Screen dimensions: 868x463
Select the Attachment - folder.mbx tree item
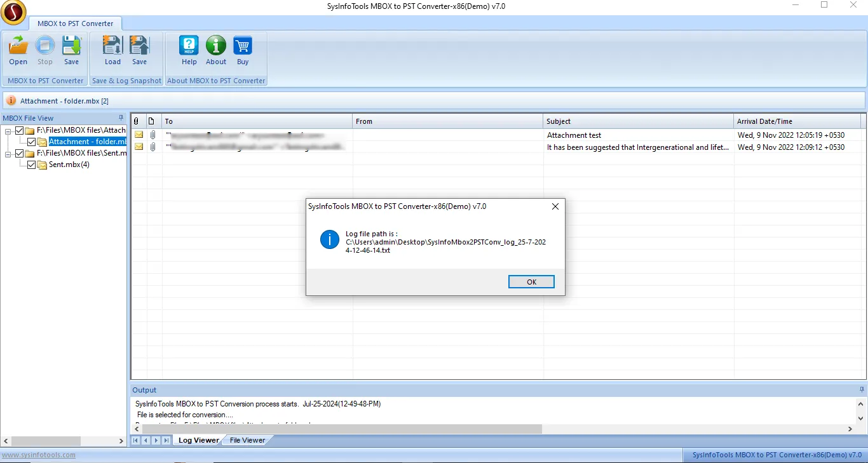coord(88,142)
